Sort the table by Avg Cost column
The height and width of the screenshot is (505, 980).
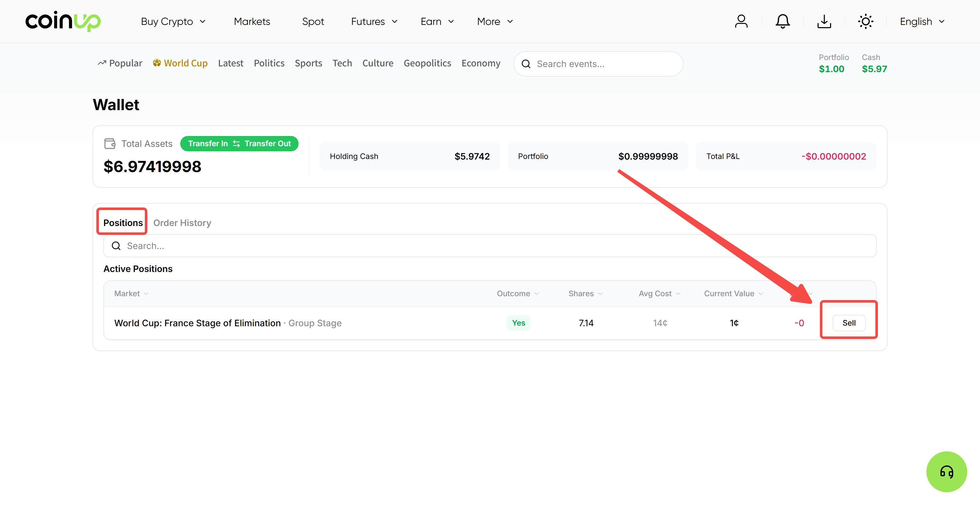tap(660, 293)
